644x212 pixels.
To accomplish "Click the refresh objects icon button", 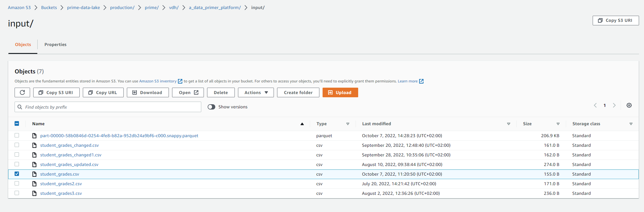I will [x=22, y=93].
